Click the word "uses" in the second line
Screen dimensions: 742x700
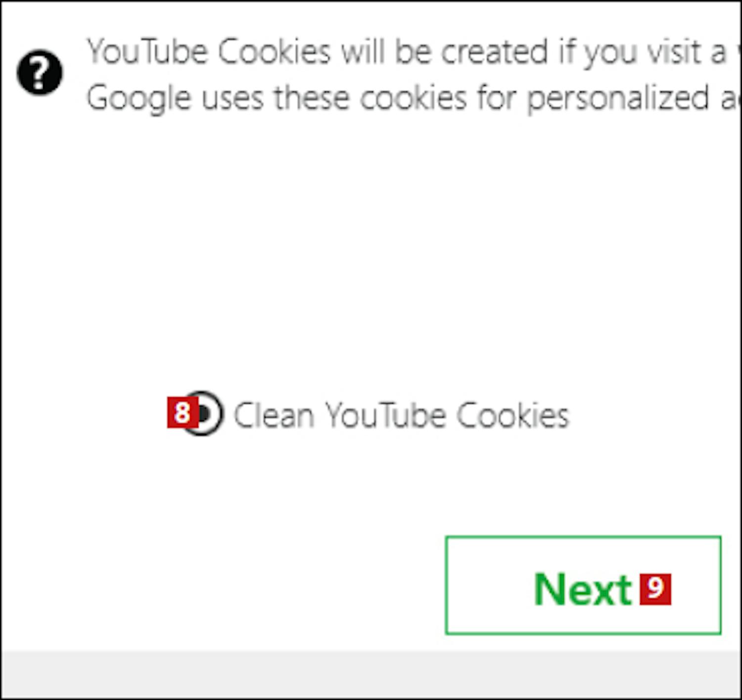point(233,98)
